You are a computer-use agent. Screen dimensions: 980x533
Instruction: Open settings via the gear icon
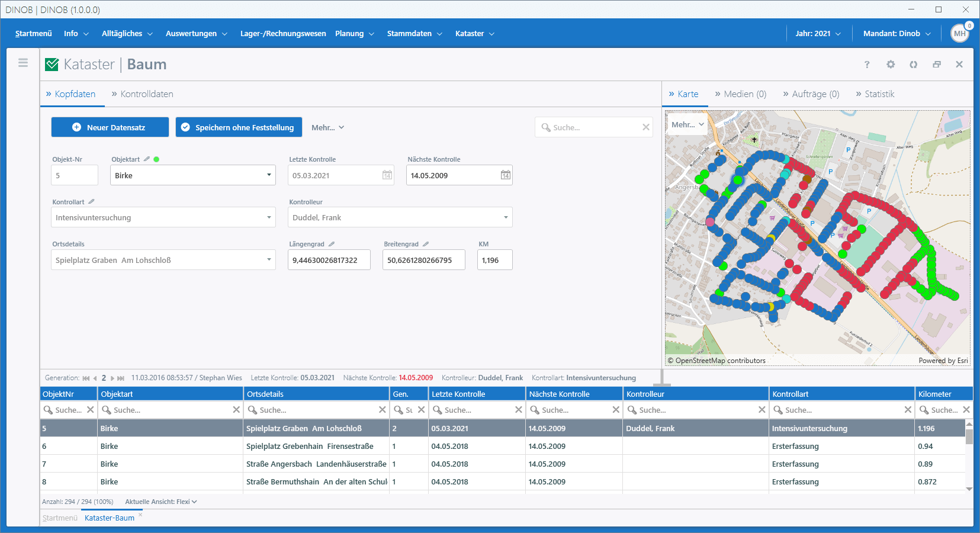click(891, 65)
